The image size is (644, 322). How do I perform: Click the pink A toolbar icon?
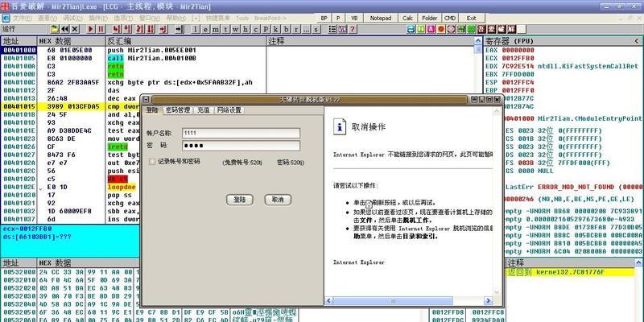point(431,29)
